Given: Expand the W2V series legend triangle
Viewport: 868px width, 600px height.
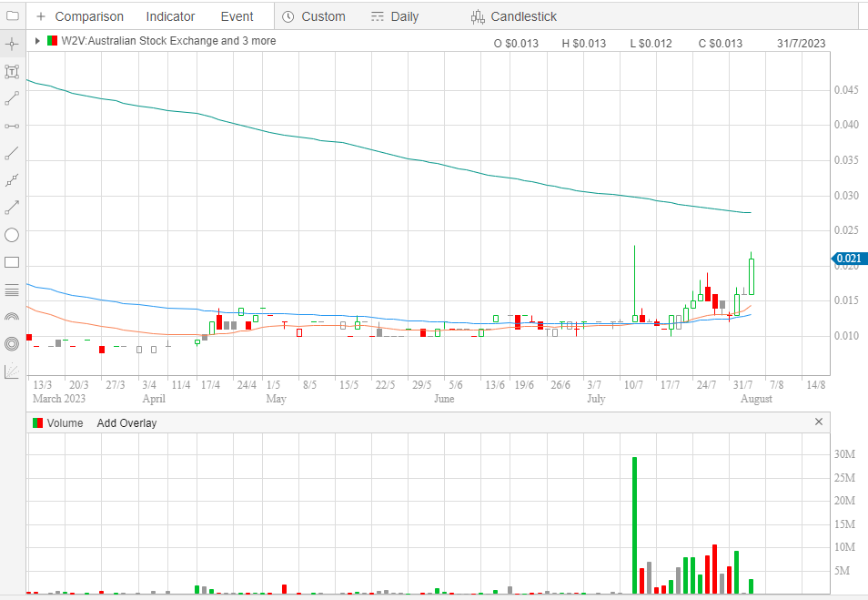Looking at the screenshot, I should (37, 41).
